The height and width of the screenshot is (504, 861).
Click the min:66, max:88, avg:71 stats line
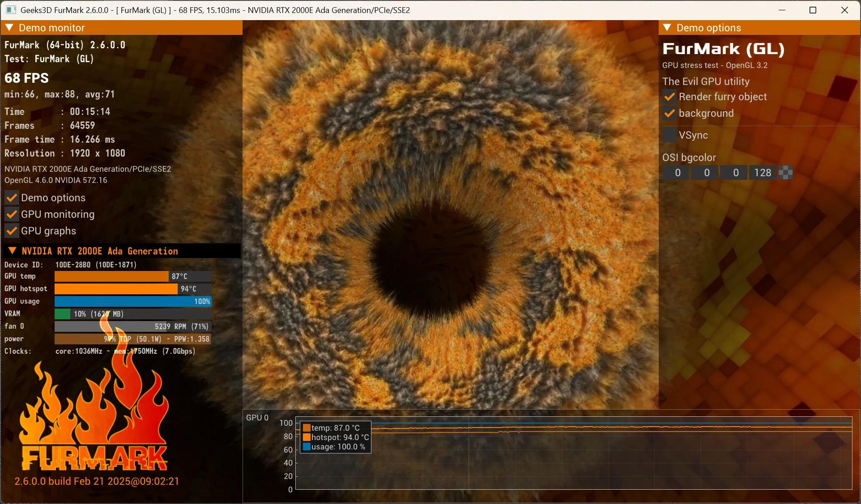(x=60, y=94)
